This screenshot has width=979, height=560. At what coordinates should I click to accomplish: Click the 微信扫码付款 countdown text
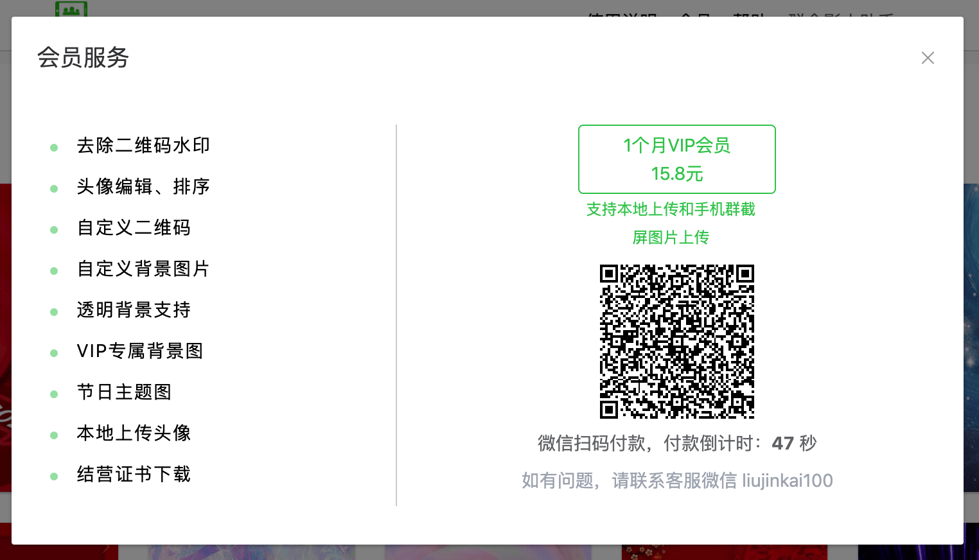pos(677,443)
